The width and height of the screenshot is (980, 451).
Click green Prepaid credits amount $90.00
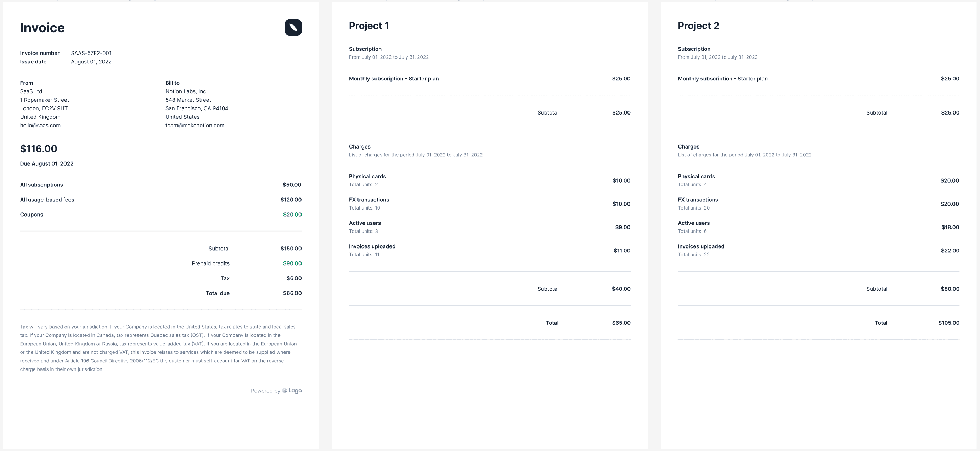(292, 263)
